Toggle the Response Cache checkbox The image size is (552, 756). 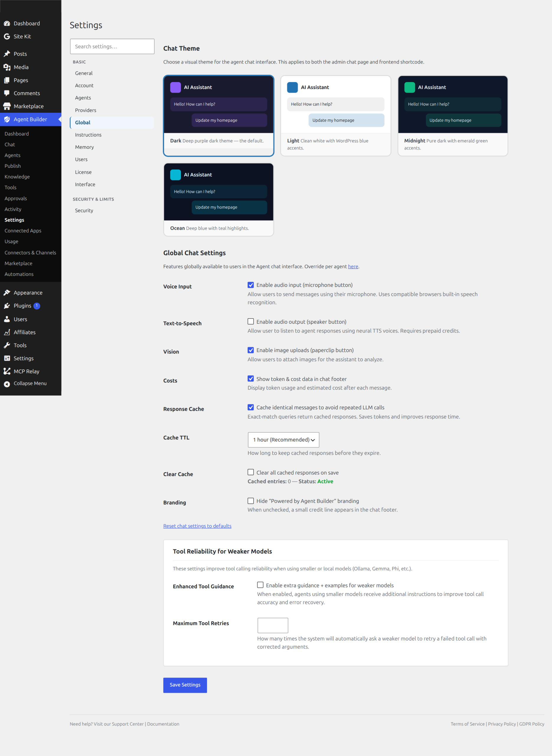(251, 408)
